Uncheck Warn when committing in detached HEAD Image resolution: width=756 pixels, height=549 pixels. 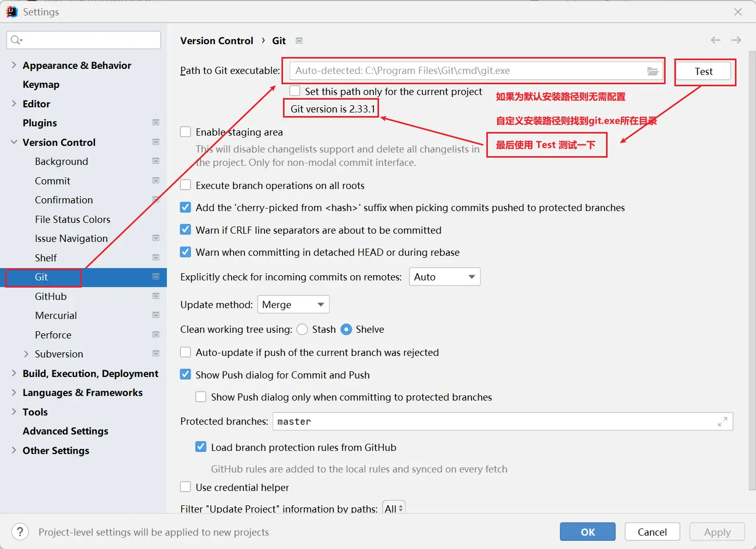pos(185,252)
